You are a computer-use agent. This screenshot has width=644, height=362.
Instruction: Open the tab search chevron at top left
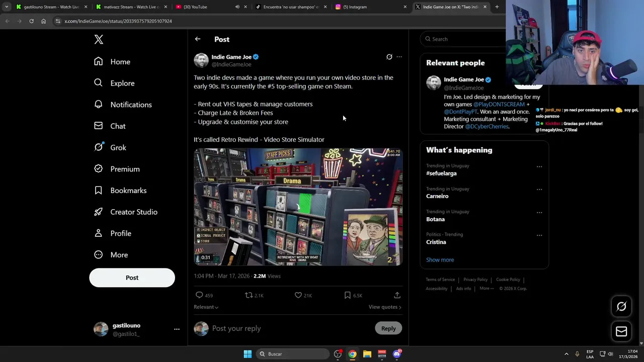6,7
